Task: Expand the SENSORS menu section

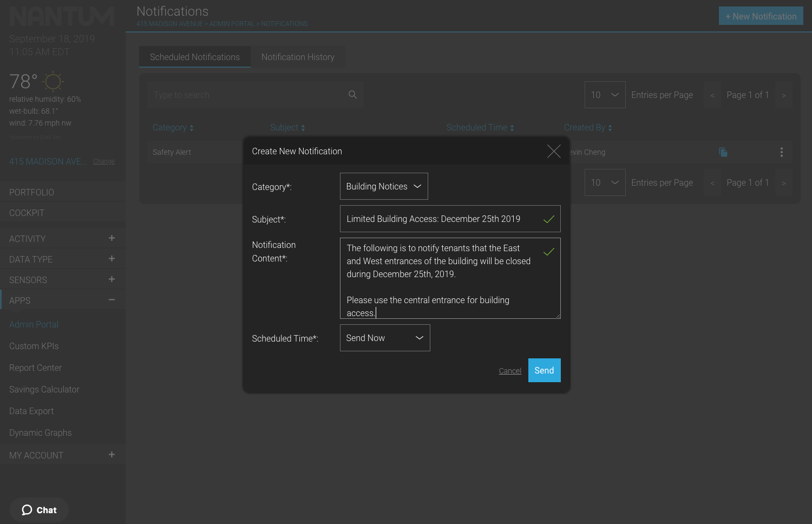Action: [112, 279]
